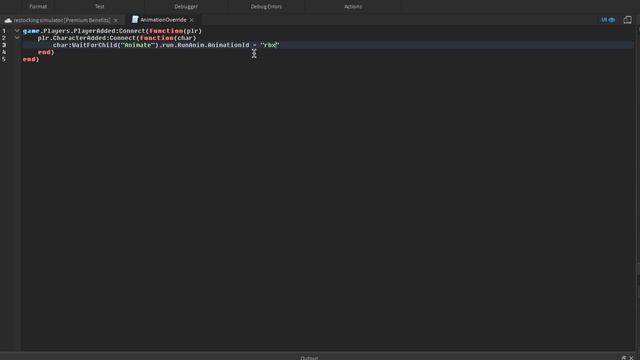This screenshot has height=360, width=640.
Task: Open the Debug Errors ribbon section
Action: pyautogui.click(x=266, y=7)
